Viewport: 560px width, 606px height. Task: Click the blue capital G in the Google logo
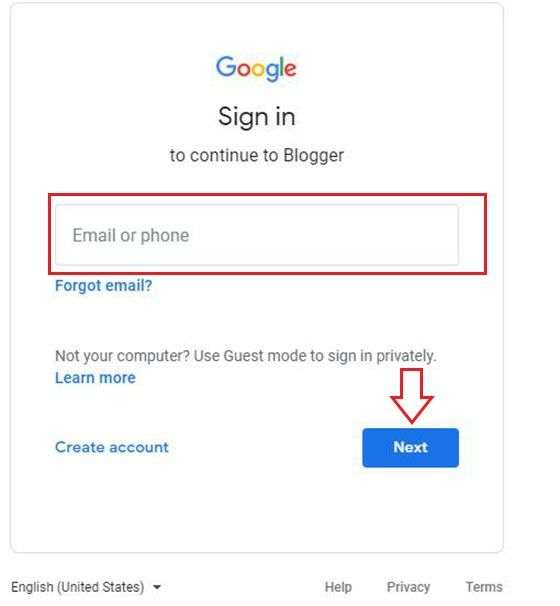[226, 66]
